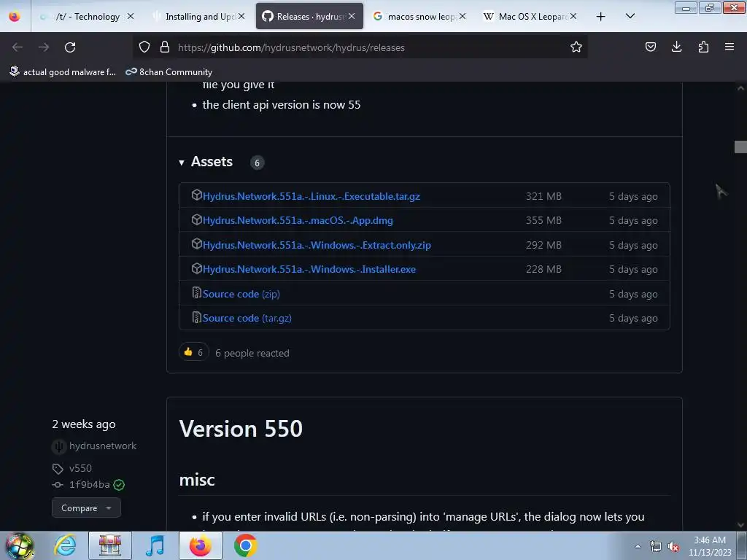Screen dimensions: 747x560
Task: Click the page scrollbar thumb
Action: pyautogui.click(x=740, y=147)
